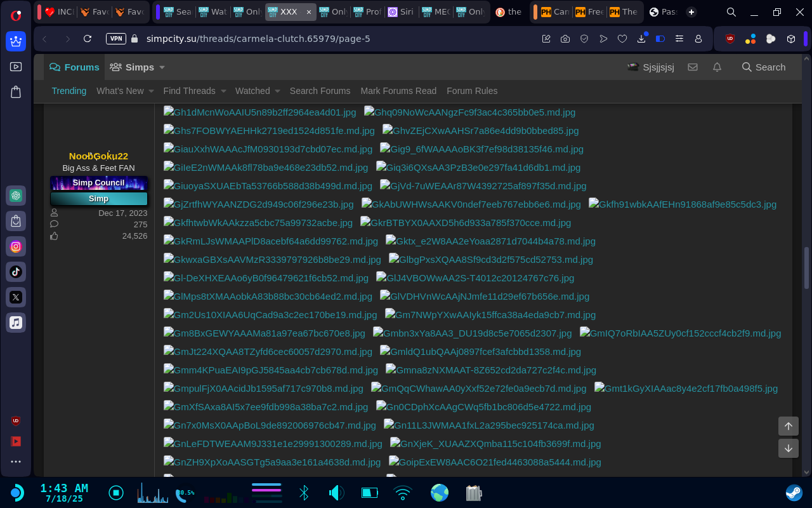The image size is (812, 508).
Task: Open ChatGPT in the Opera sidebar
Action: pyautogui.click(x=16, y=195)
